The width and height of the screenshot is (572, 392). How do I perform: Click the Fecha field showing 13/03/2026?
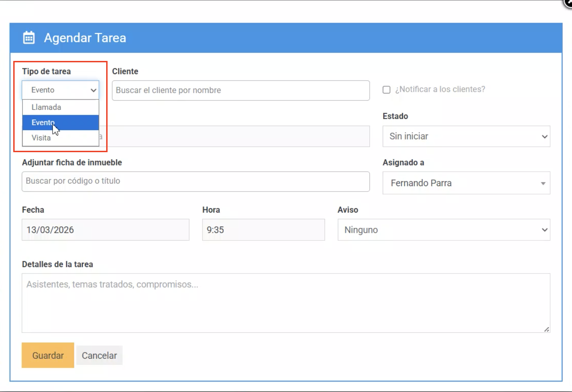[x=105, y=230]
